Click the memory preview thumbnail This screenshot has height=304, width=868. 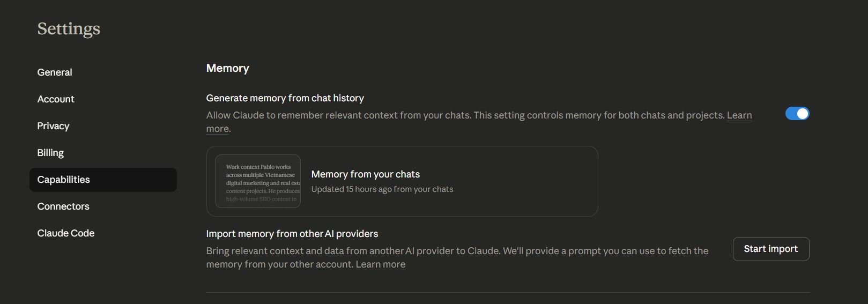pos(258,181)
